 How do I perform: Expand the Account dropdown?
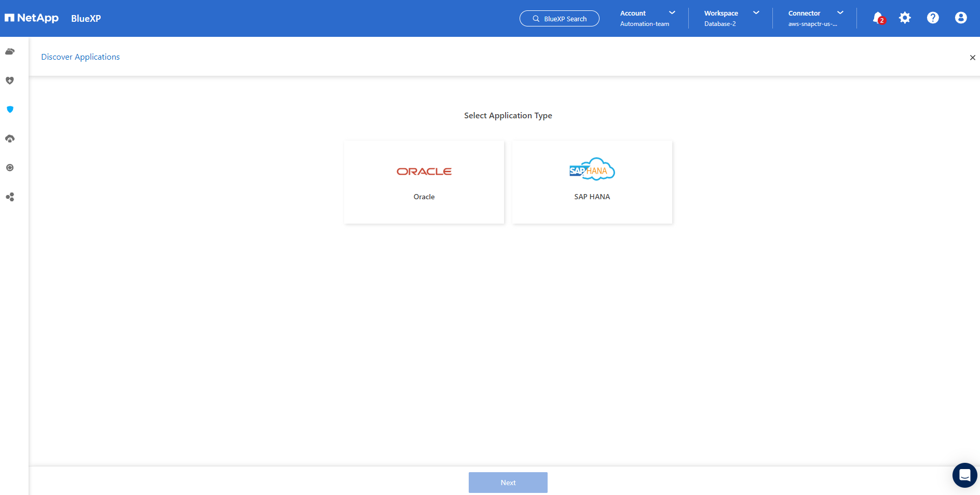point(647,18)
